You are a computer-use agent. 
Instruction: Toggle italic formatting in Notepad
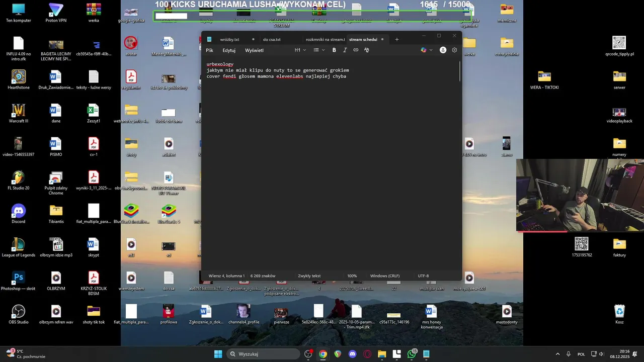coord(345,50)
